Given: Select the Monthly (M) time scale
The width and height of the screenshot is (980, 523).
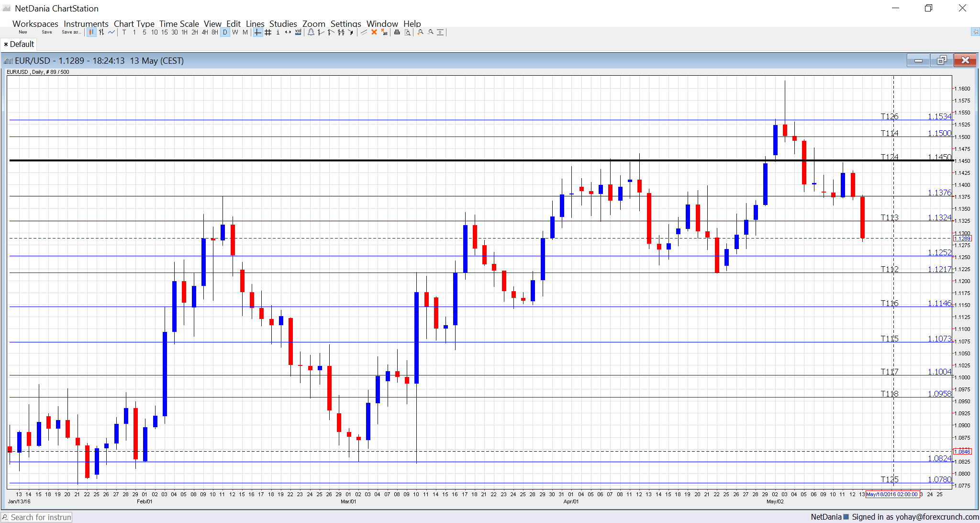Looking at the screenshot, I should coord(245,32).
